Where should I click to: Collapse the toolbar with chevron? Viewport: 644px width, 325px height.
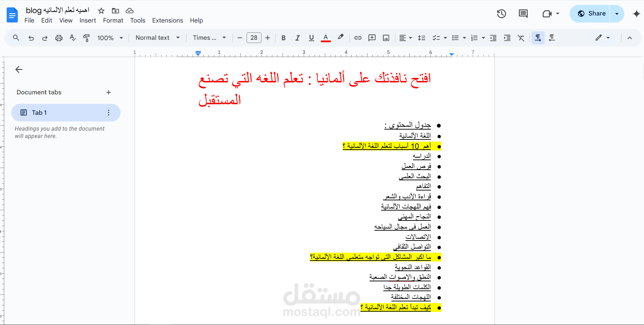[x=630, y=38]
